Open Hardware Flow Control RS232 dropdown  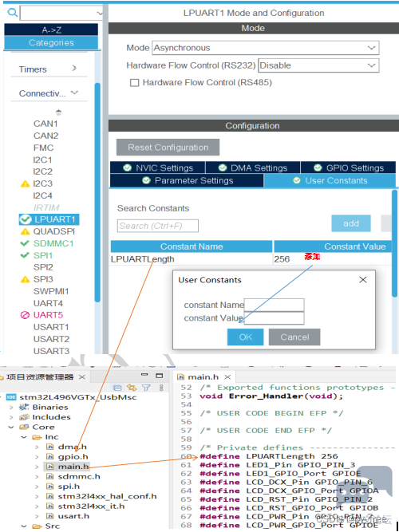click(318, 65)
